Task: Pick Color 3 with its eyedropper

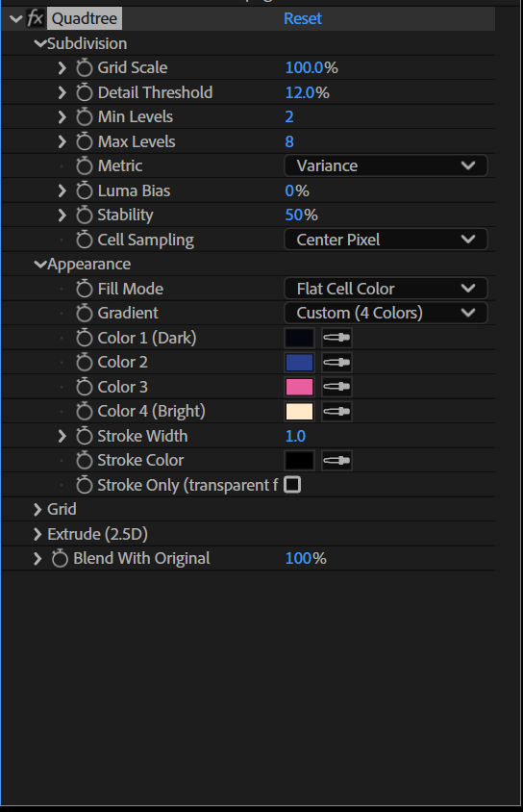Action: click(x=336, y=387)
